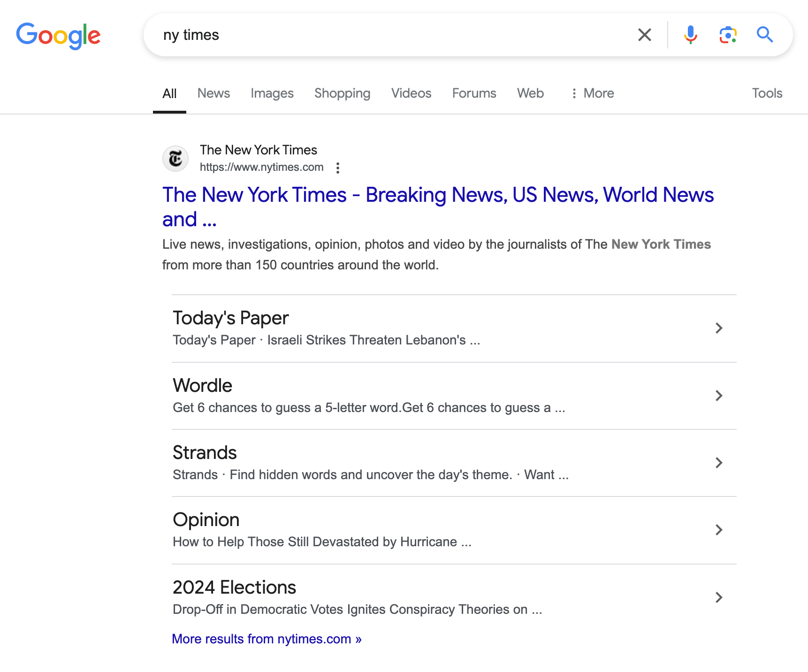Screen dimensions: 808x672
Task: Click the Google logo
Action: click(x=59, y=36)
